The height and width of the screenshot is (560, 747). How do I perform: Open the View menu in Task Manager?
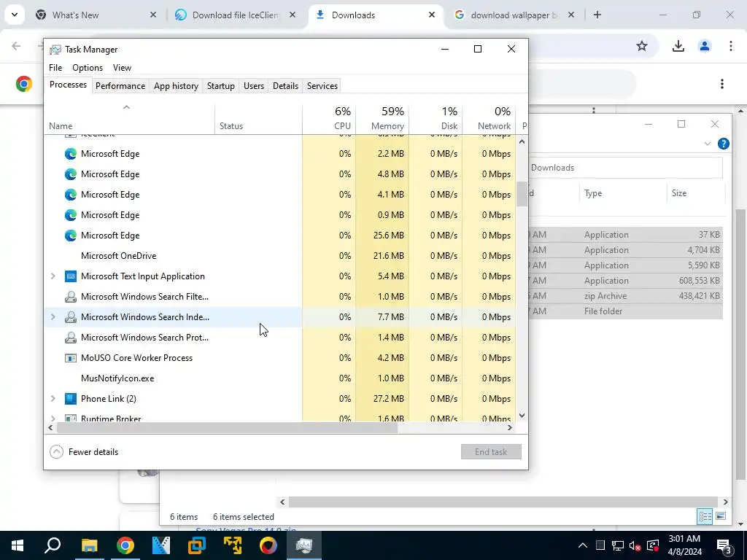pyautogui.click(x=122, y=68)
